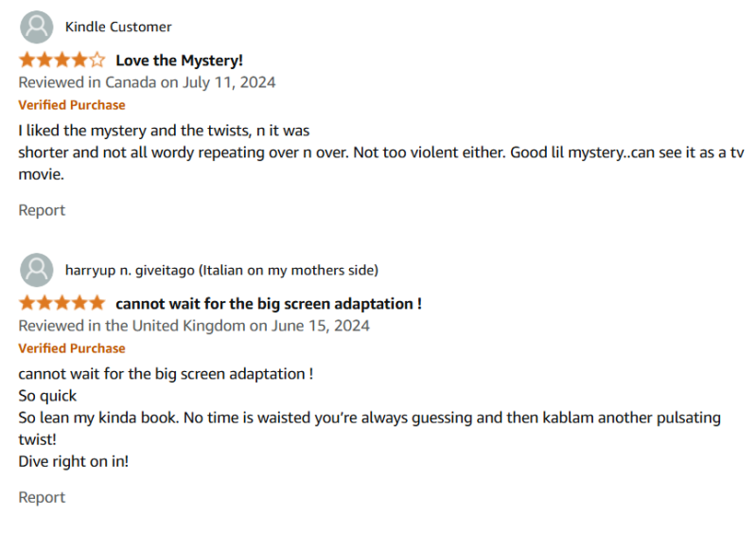The width and height of the screenshot is (756, 534).
Task: Report the harryup n. giveitago review
Action: click(42, 497)
